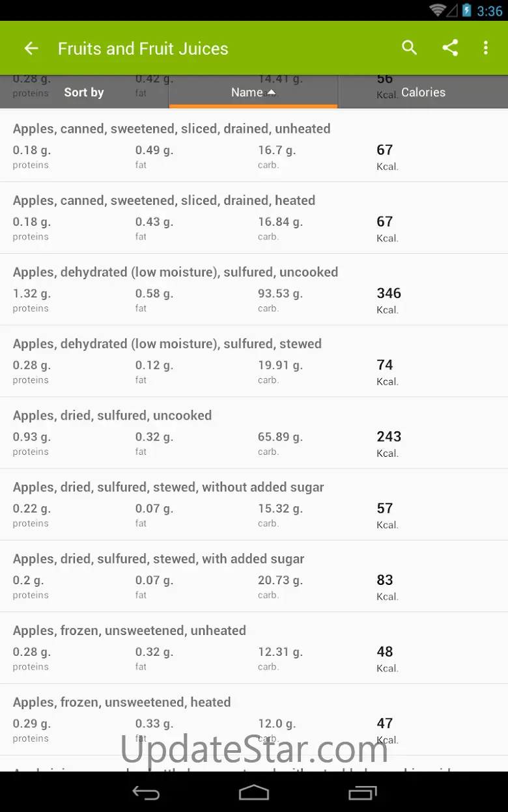Select Apples, dehydrated, sulfured, uncooked entry
508x812 pixels.
coord(254,290)
